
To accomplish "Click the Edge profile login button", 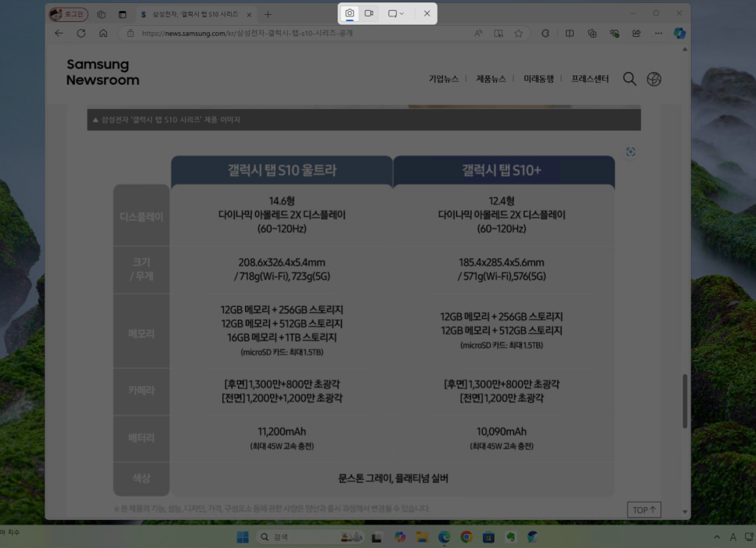I will [68, 14].
